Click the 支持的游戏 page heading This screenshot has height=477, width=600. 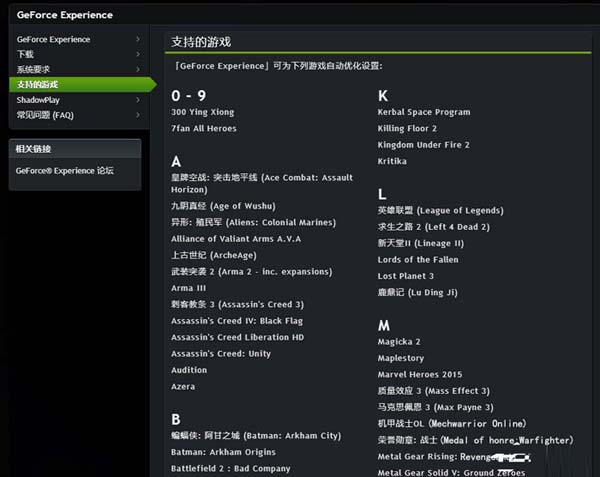(x=201, y=42)
